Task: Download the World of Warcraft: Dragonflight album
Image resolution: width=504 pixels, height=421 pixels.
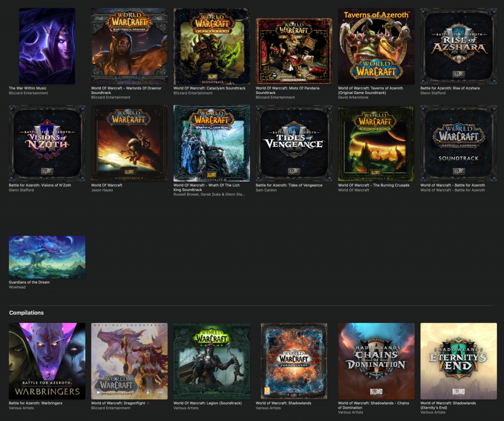Action: pyautogui.click(x=148, y=392)
